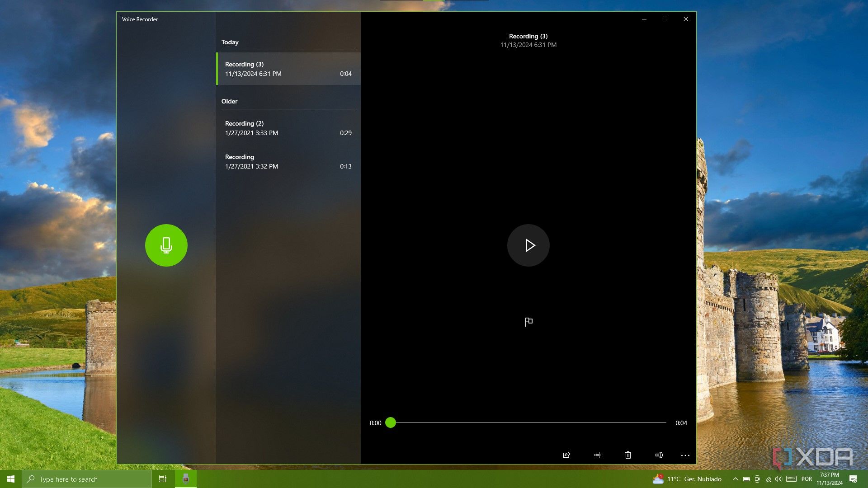
Task: Share the current recording
Action: 566,455
